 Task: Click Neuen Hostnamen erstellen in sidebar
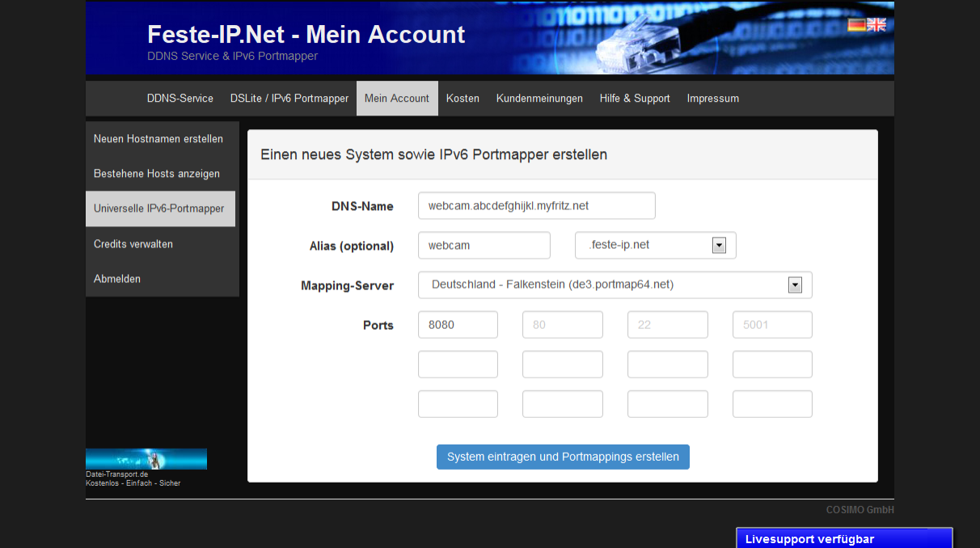pos(158,139)
